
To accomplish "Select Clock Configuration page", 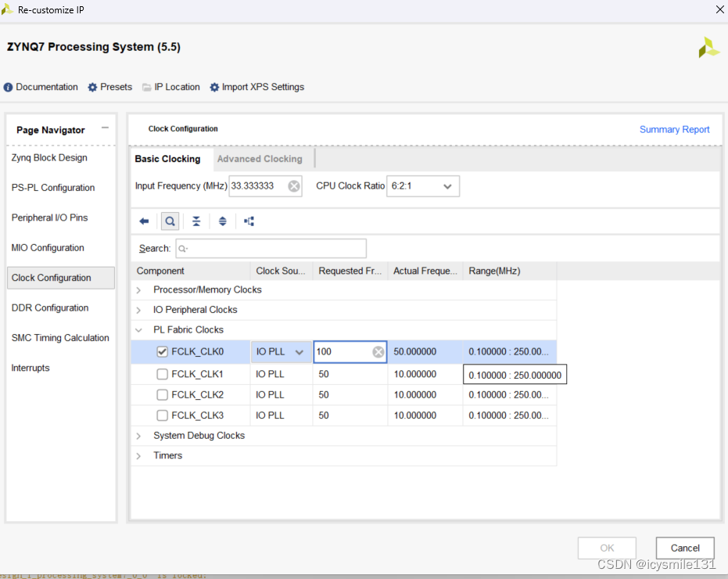I will (x=61, y=278).
